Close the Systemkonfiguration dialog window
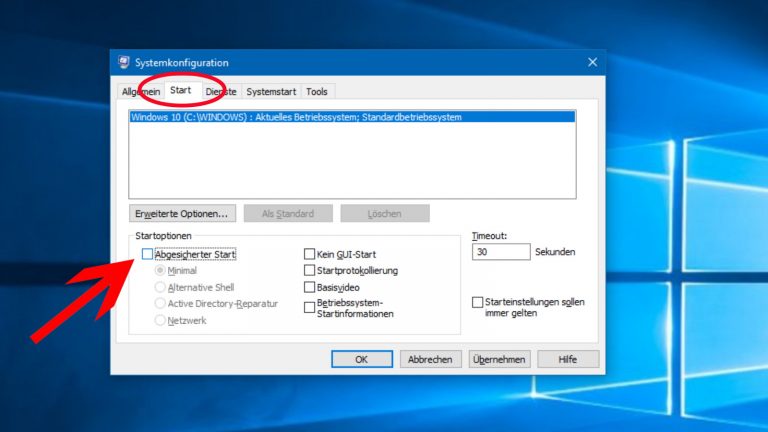This screenshot has width=768, height=432. [592, 62]
